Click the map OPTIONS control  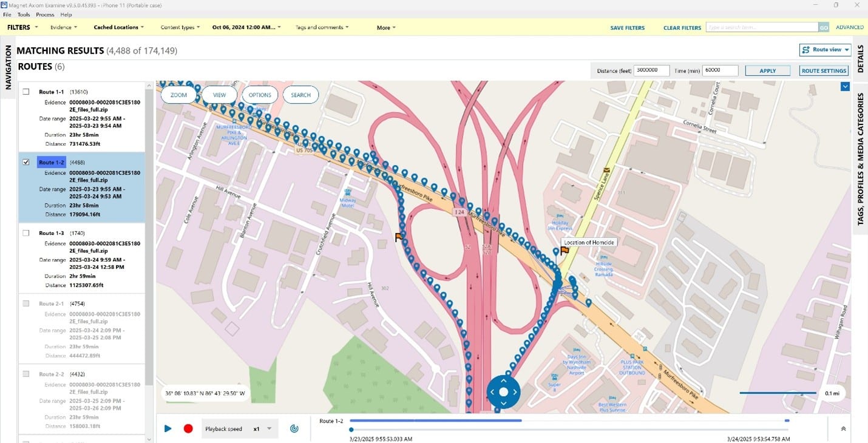260,95
